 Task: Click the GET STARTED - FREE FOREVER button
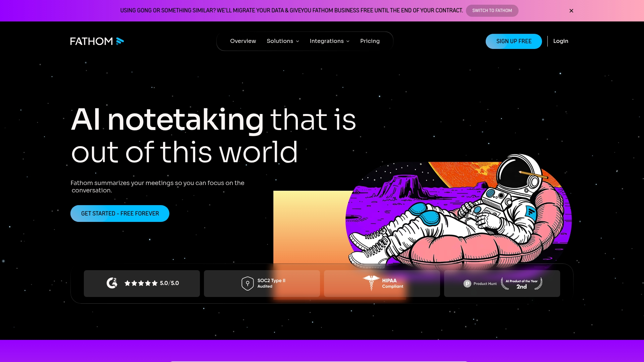(120, 213)
